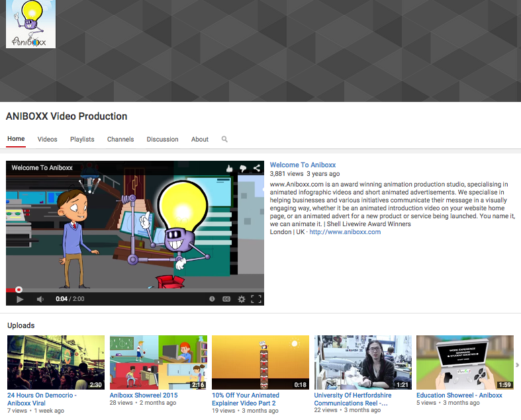Open the Discussion tab
Viewport: 521px width, 420px height.
click(162, 139)
